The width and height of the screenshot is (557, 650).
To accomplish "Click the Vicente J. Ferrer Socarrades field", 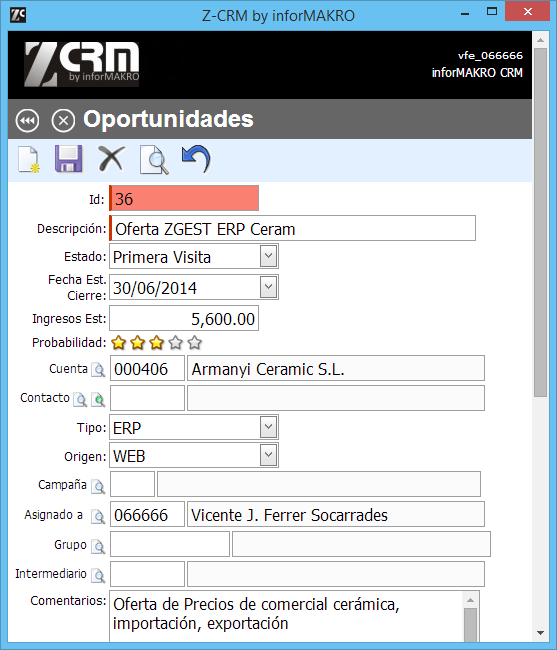I will coord(336,514).
